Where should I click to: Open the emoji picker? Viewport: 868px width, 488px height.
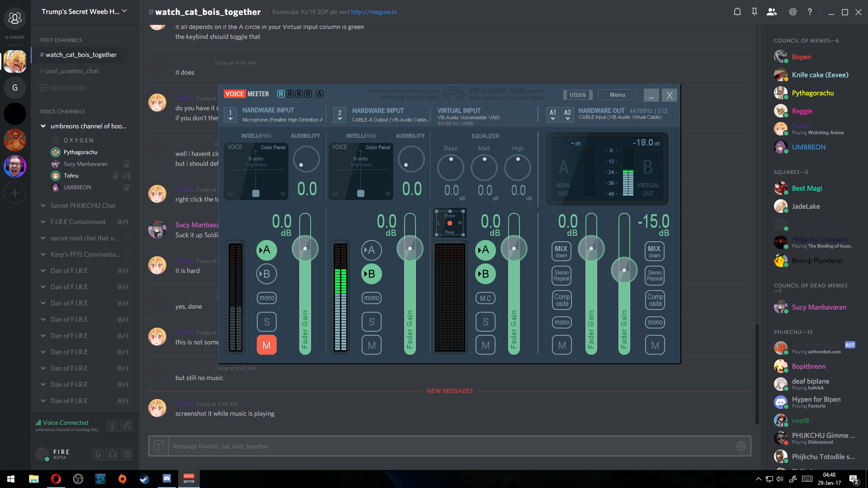pos(741,446)
